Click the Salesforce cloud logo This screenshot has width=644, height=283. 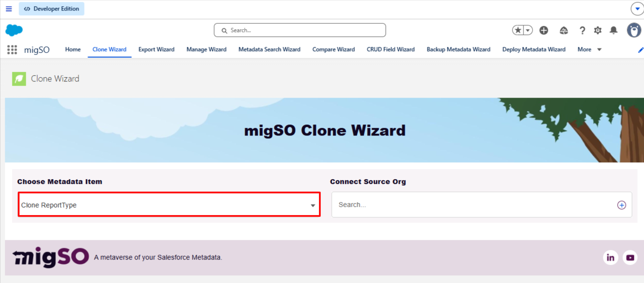pos(14,30)
